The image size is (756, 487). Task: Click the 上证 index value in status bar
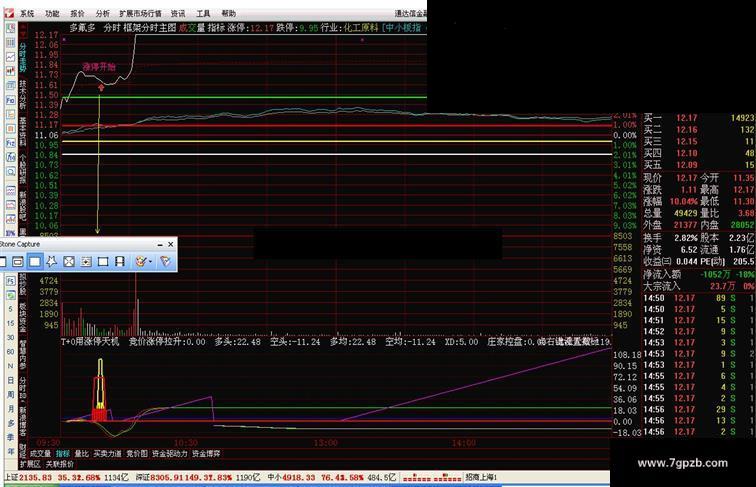pyautogui.click(x=36, y=477)
